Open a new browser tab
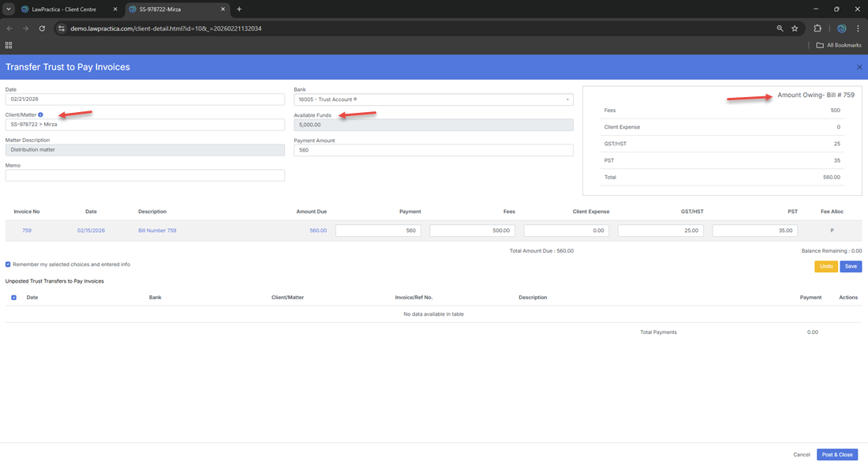 coord(239,9)
